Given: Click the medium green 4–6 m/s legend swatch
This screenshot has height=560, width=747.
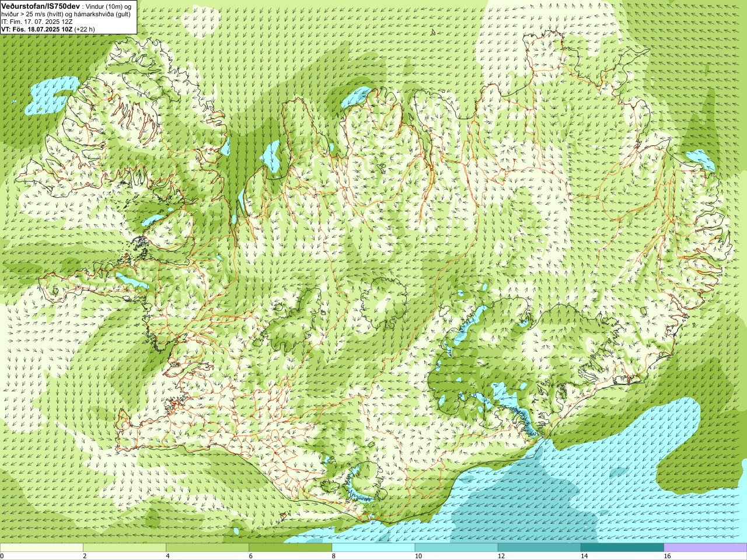Looking at the screenshot, I should pos(207,548).
